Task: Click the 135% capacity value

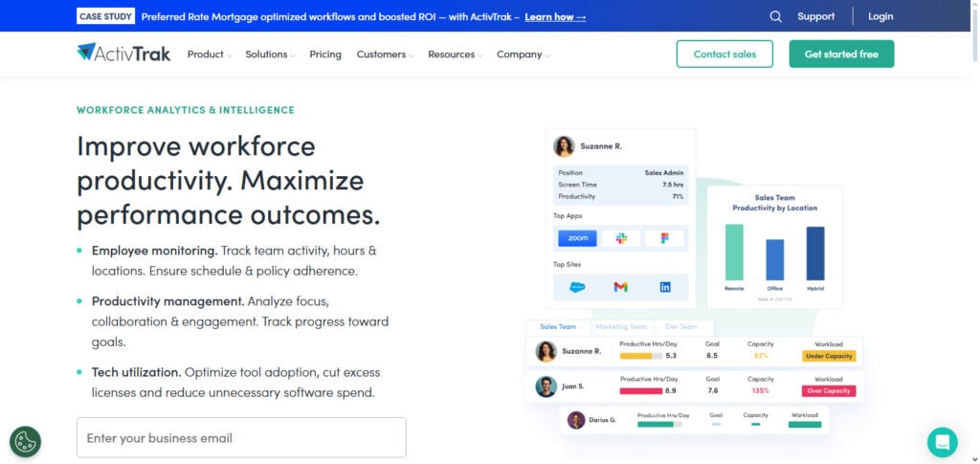Action: (760, 390)
